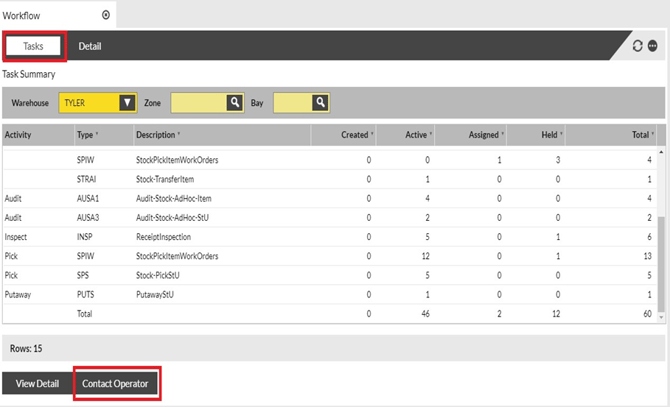
Task: Click the View Detail button
Action: 37,384
